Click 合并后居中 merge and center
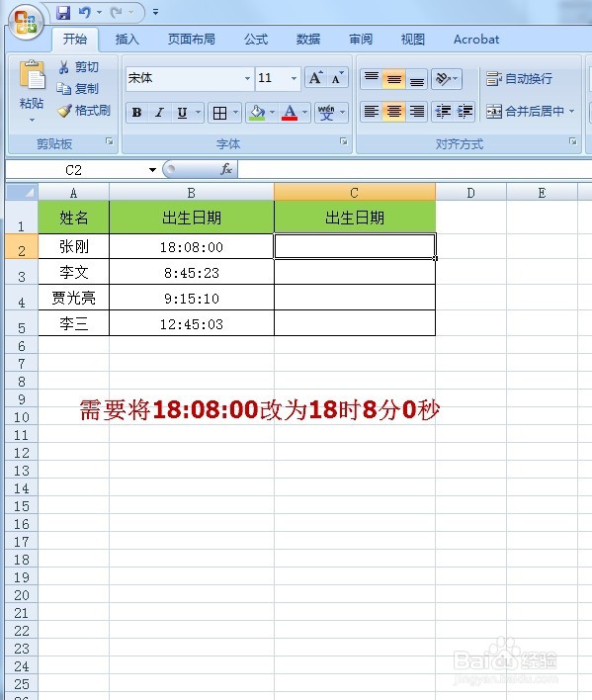The width and height of the screenshot is (592, 700). pos(525,111)
